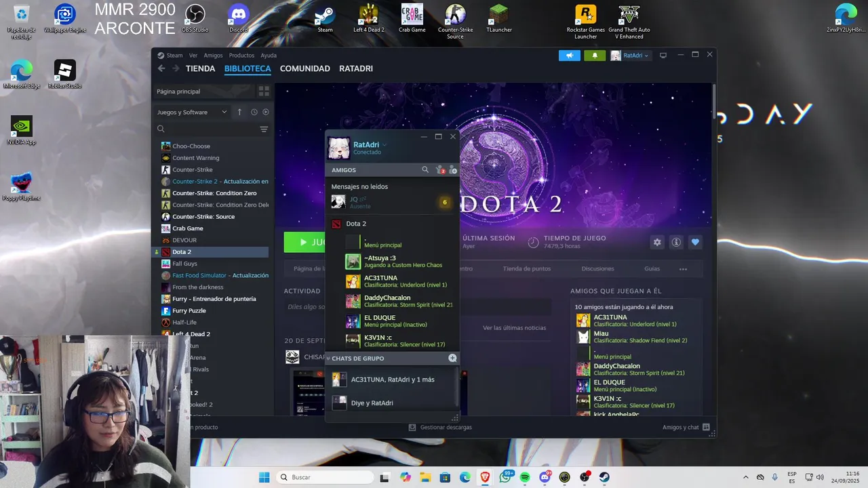Open WhatsApp from the taskbar
This screenshot has height=488, width=868.
tap(505, 477)
